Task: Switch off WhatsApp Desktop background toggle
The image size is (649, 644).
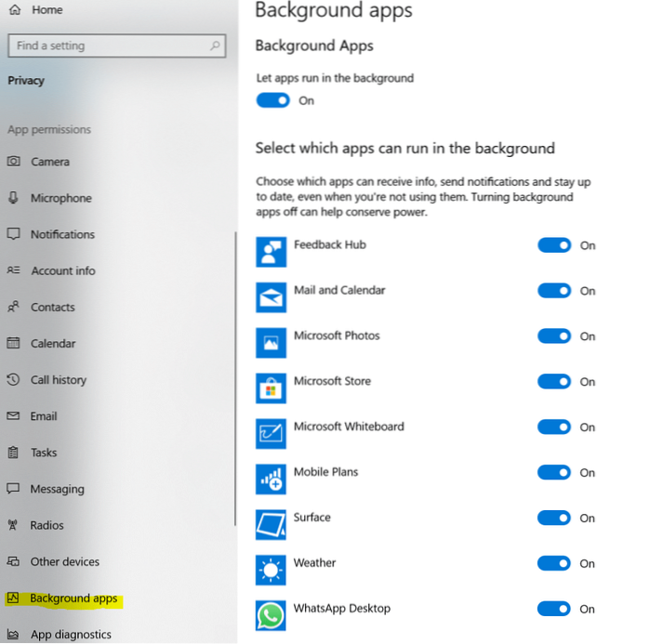Action: pyautogui.click(x=554, y=609)
